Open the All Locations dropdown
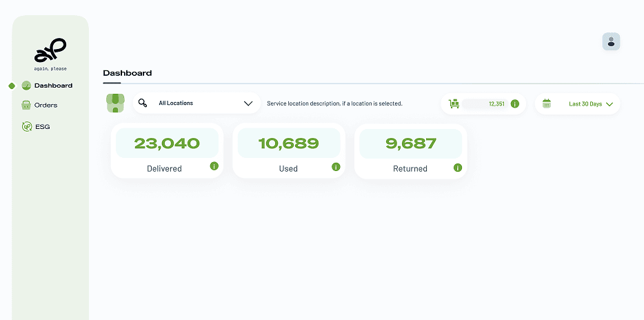Image resolution: width=644 pixels, height=320 pixels. pos(197,103)
